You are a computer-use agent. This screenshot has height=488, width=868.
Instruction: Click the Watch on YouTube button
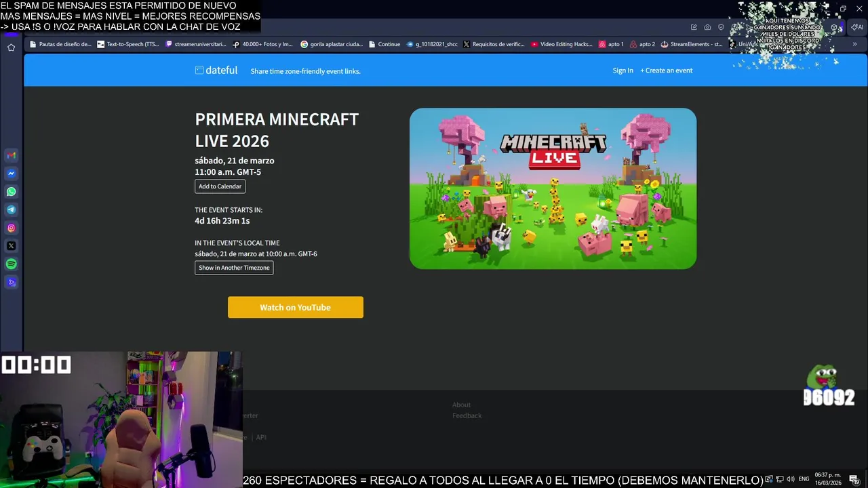[x=296, y=307]
